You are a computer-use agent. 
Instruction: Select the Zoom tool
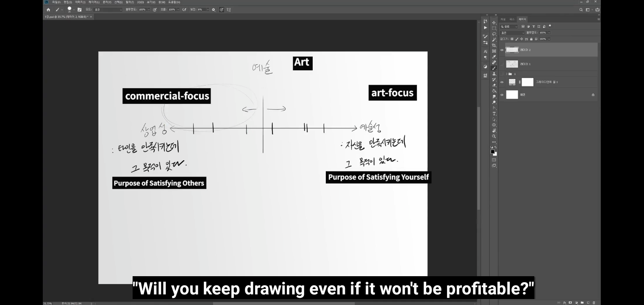point(494,136)
